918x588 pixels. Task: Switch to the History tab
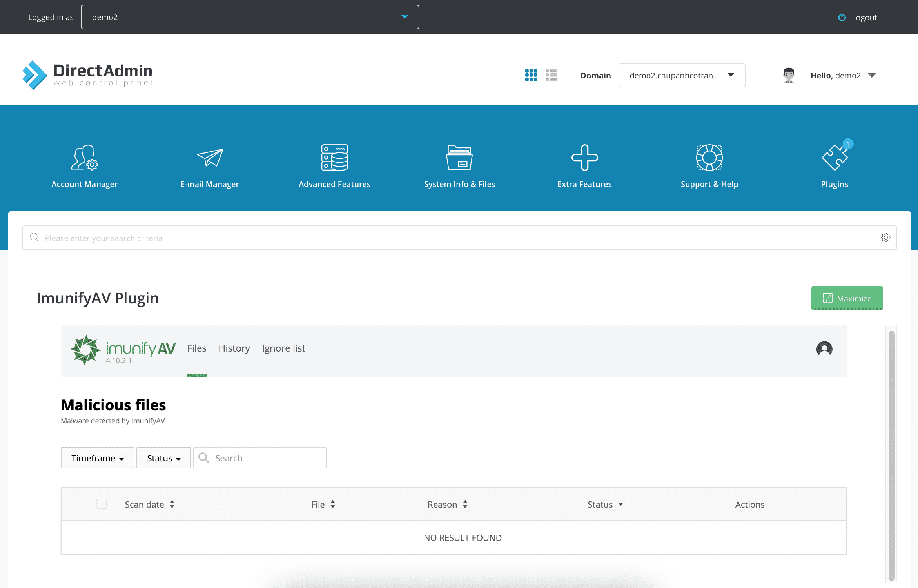(x=234, y=348)
